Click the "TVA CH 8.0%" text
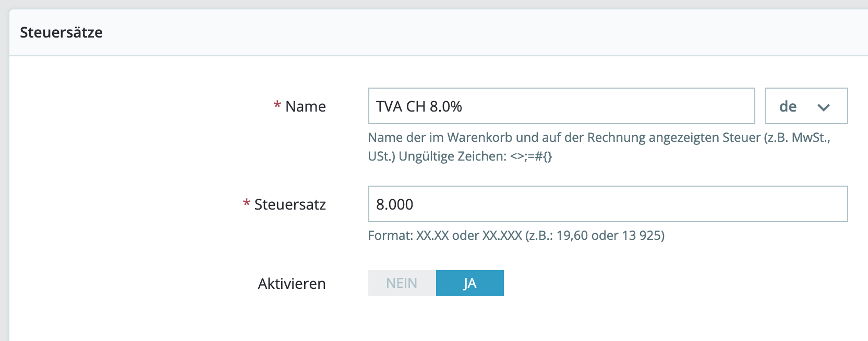868x341 pixels. (x=419, y=106)
